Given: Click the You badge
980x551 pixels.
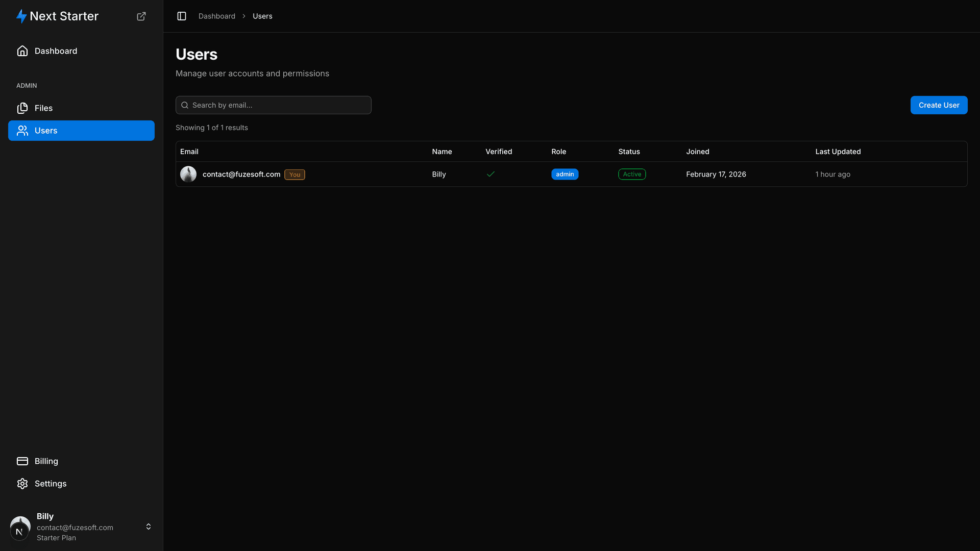Looking at the screenshot, I should coord(295,174).
